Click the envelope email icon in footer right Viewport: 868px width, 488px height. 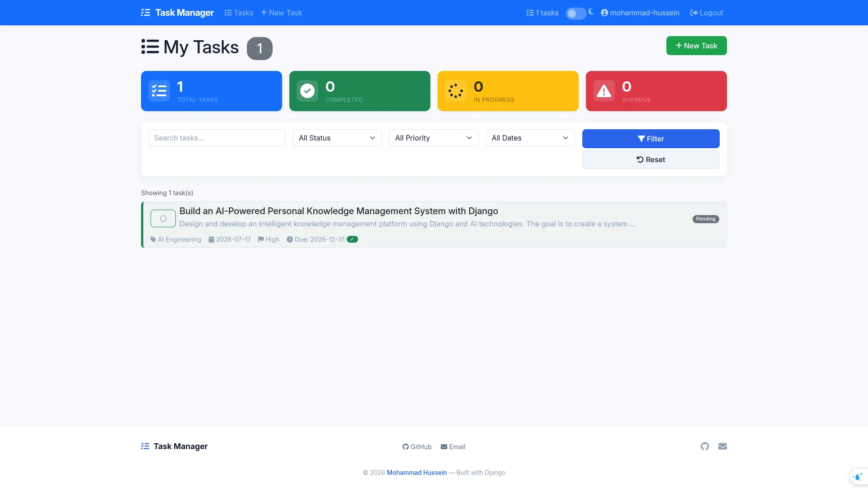[x=722, y=446]
